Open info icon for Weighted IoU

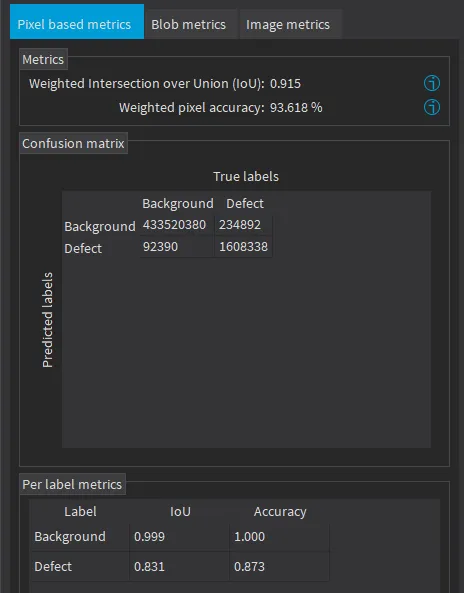click(431, 83)
